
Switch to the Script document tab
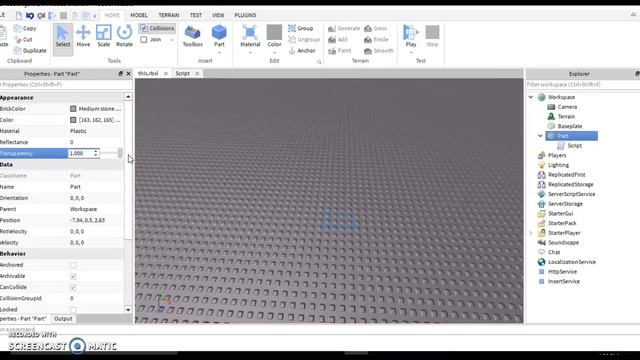182,73
